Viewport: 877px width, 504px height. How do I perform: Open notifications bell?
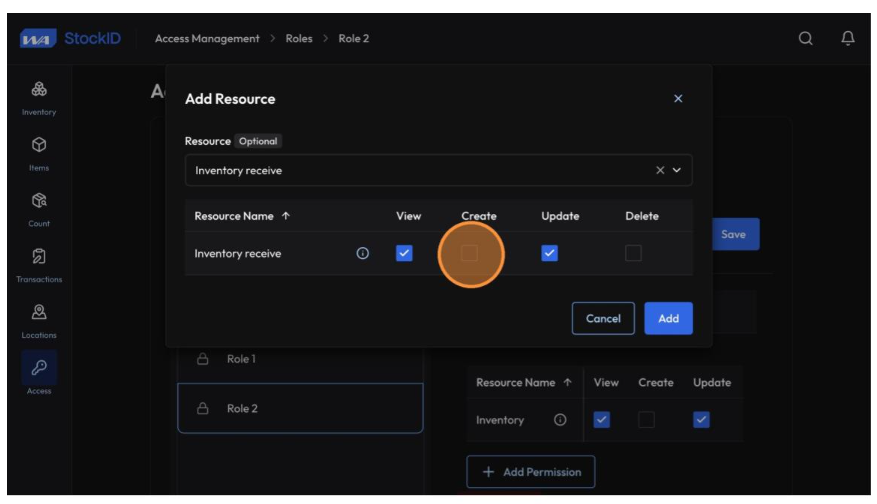click(x=848, y=38)
